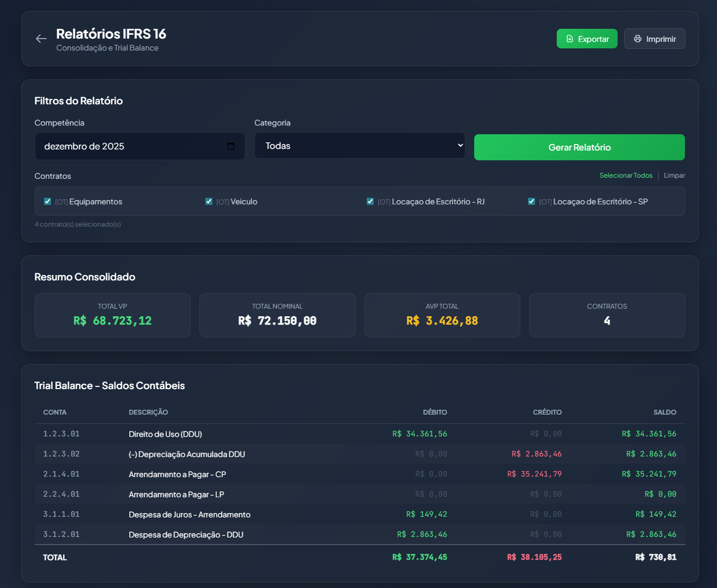Open the calendar picker icon in Competência
This screenshot has height=588, width=717.
pyautogui.click(x=231, y=146)
